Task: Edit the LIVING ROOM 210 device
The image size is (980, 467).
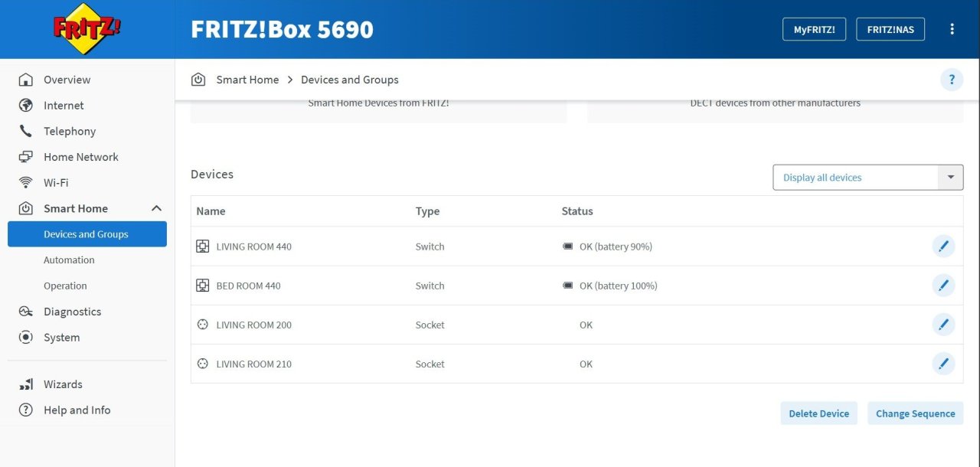Action: [x=943, y=364]
